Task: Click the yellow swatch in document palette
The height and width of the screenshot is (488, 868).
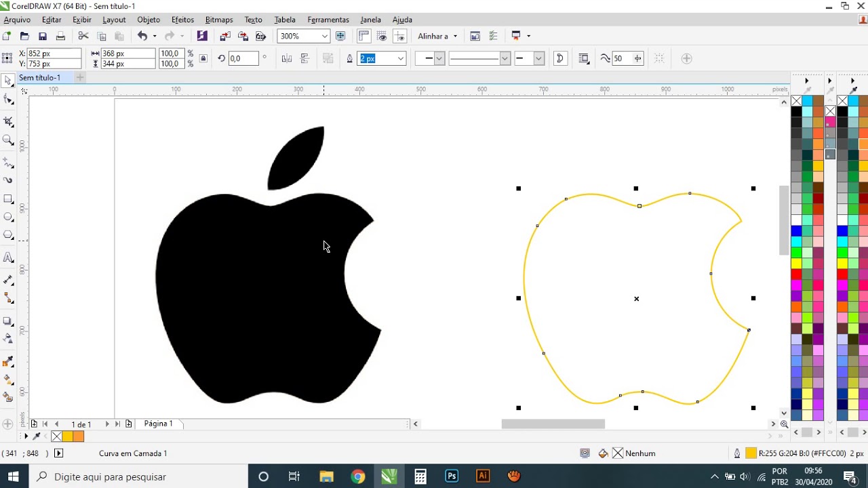Action: tap(68, 436)
